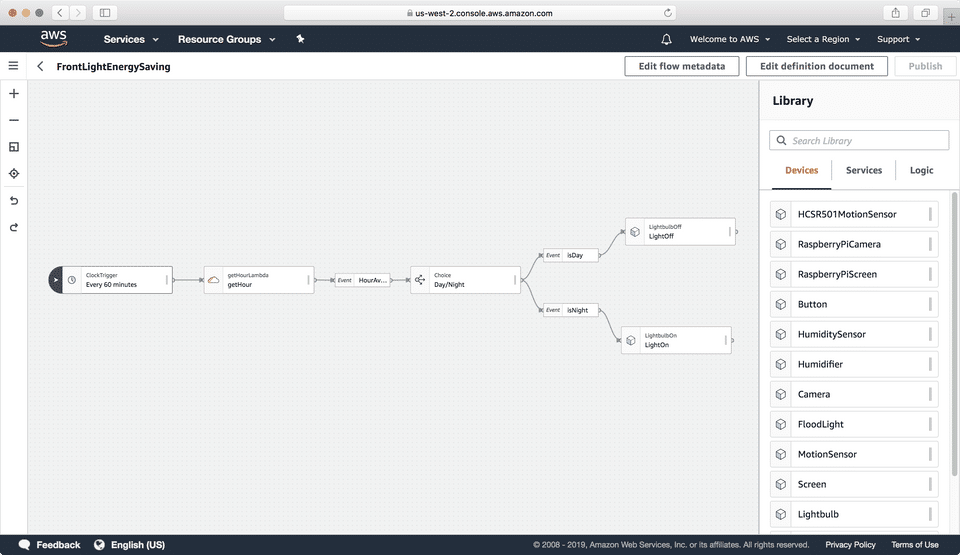960x555 pixels.
Task: Click the AWS logo
Action: 54,38
